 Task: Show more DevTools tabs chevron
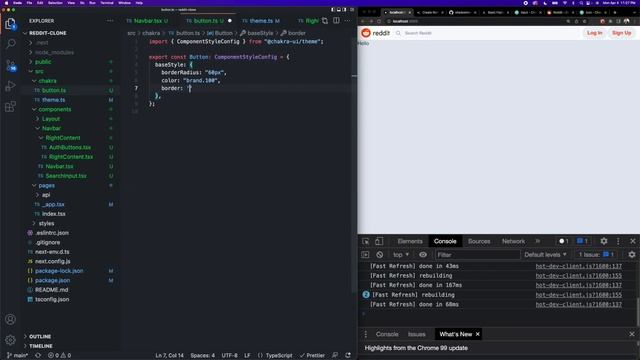click(x=538, y=241)
